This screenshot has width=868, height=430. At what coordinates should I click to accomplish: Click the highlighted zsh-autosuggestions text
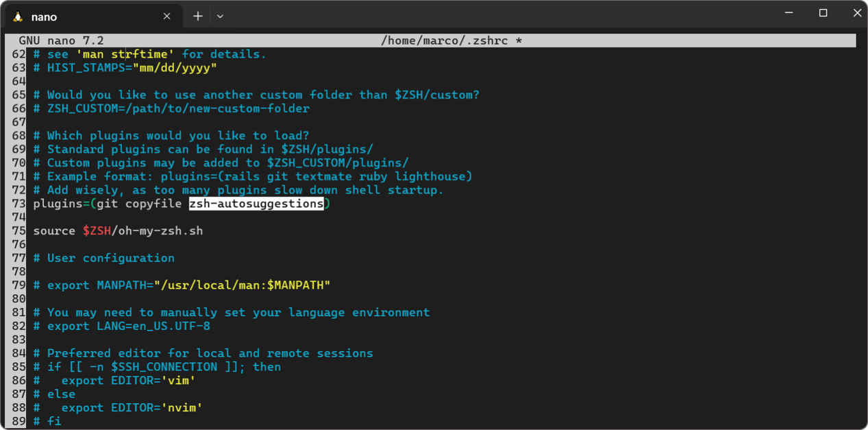coord(256,204)
